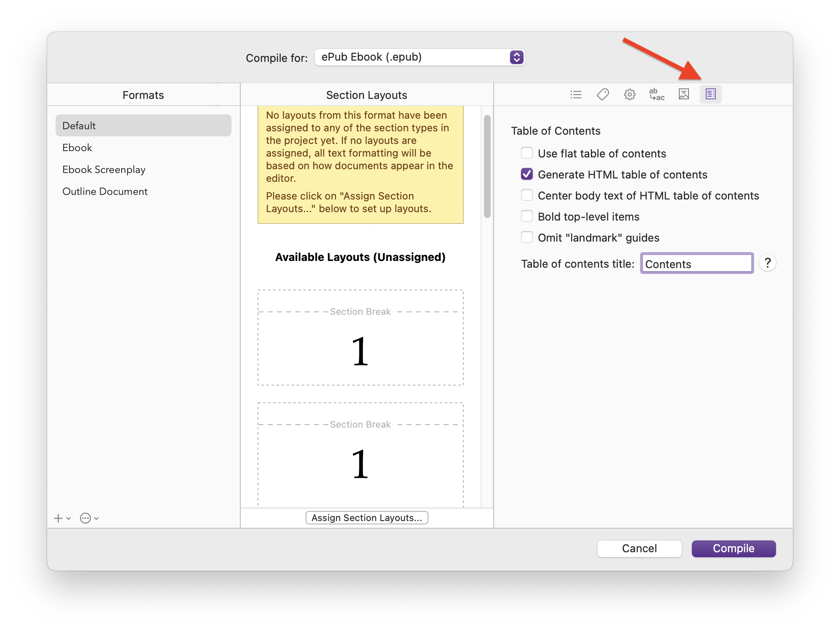This screenshot has width=840, height=633.
Task: Enable Bold top-level items checkbox
Action: 527,216
